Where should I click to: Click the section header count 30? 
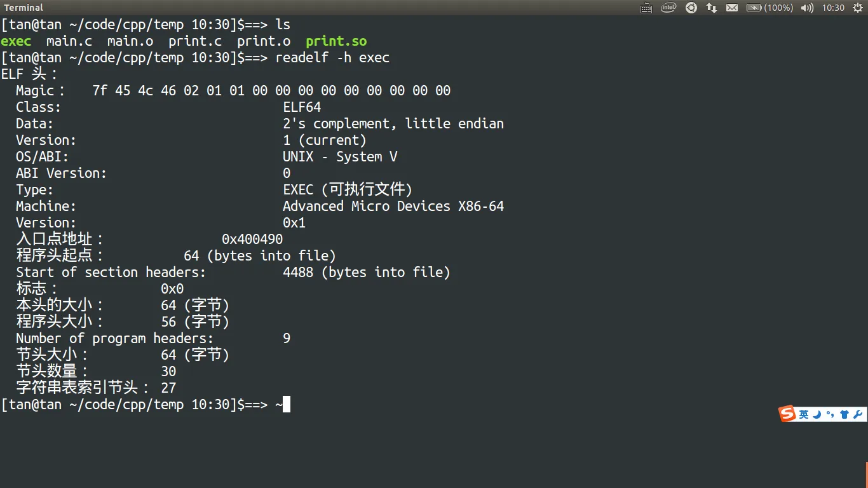168,372
